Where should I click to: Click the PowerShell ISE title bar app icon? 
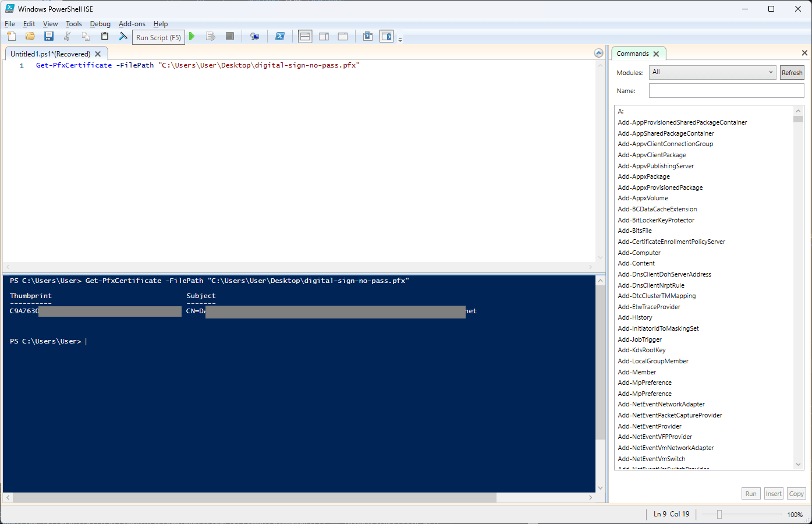coord(10,9)
